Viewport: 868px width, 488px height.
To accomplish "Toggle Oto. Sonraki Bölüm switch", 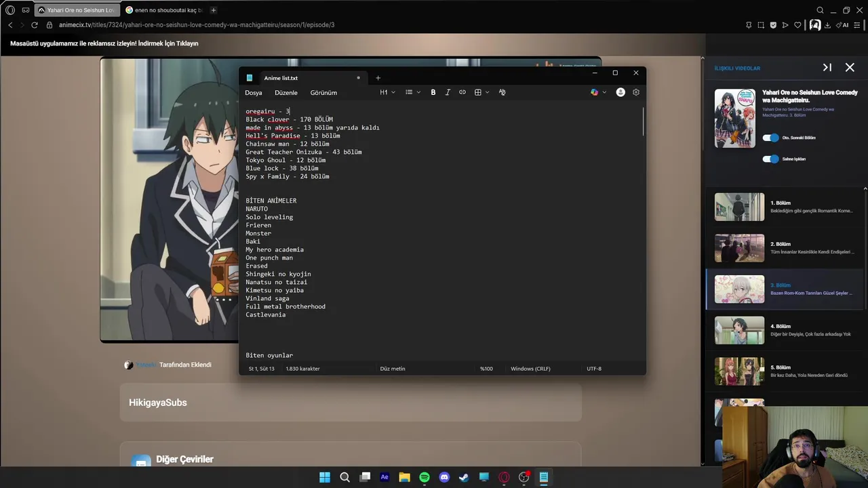I will [770, 138].
